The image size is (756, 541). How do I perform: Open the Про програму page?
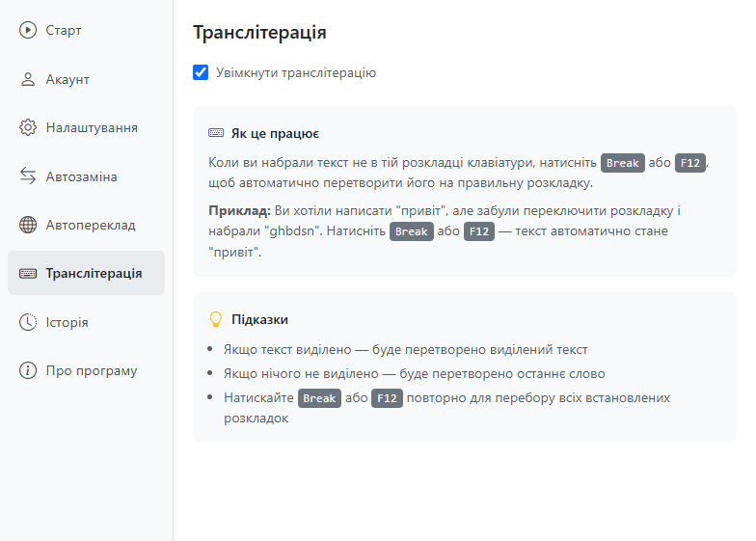87,370
